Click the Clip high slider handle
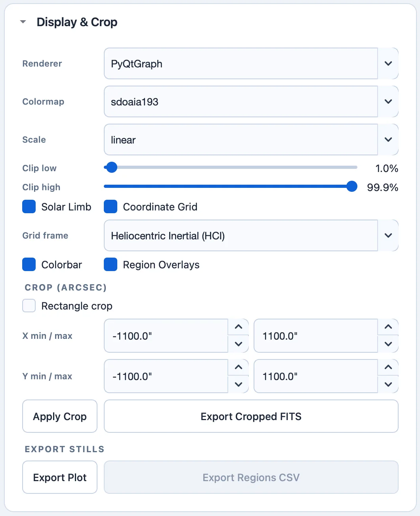Viewport: 420px width, 516px height. coord(352,186)
